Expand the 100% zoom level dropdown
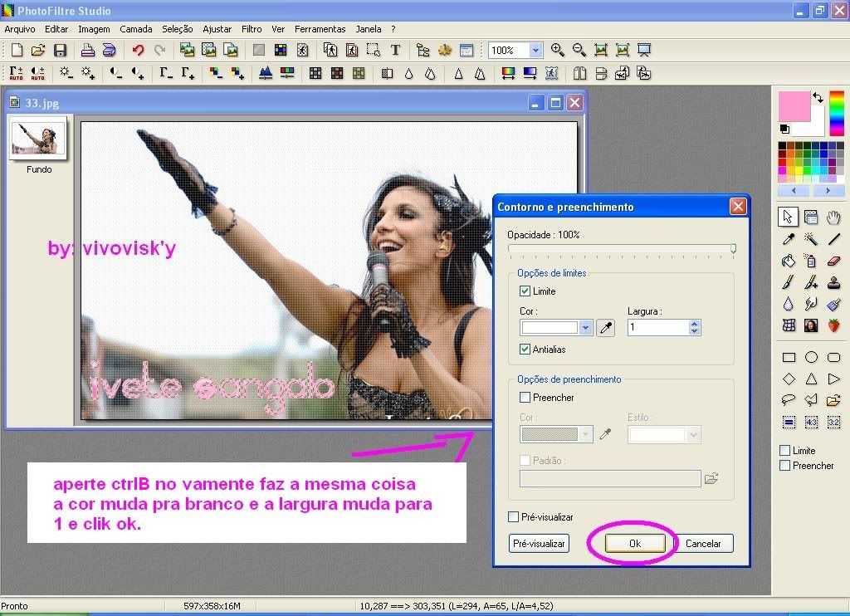The height and width of the screenshot is (616, 850). click(x=535, y=51)
